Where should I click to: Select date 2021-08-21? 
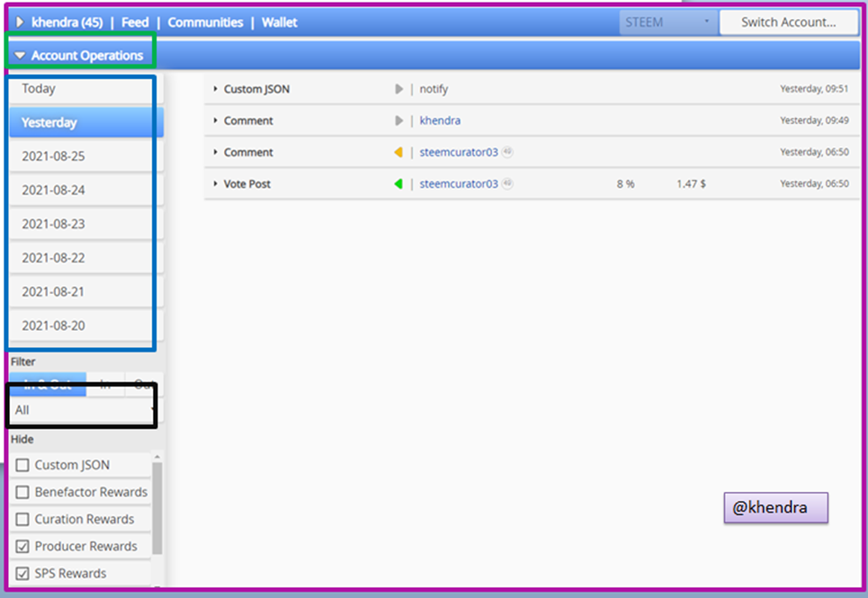click(x=85, y=291)
